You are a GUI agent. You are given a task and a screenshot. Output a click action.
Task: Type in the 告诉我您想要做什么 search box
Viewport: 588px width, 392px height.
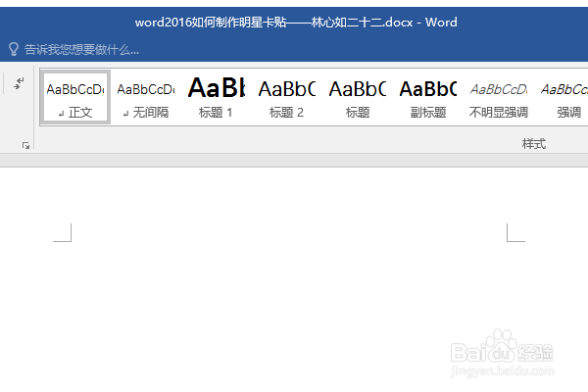coord(81,50)
